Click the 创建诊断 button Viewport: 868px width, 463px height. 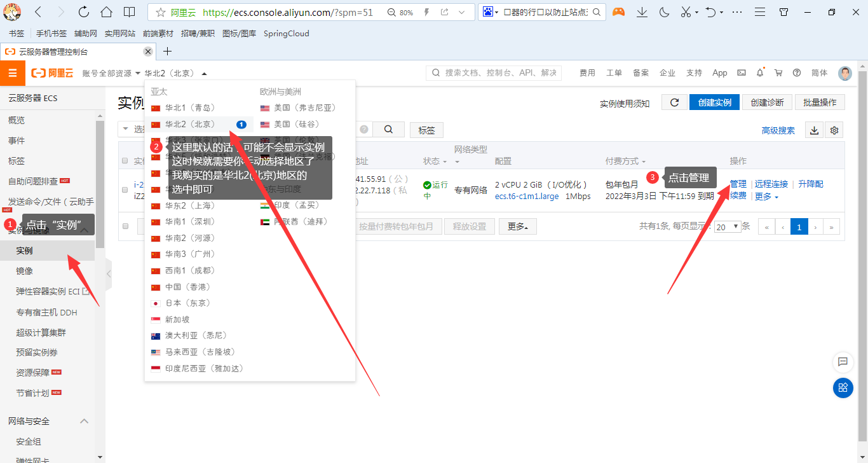tap(767, 102)
